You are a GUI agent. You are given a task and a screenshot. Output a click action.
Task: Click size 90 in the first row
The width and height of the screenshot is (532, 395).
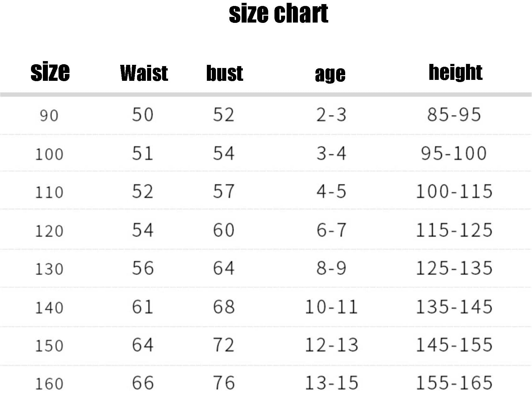coord(49,116)
